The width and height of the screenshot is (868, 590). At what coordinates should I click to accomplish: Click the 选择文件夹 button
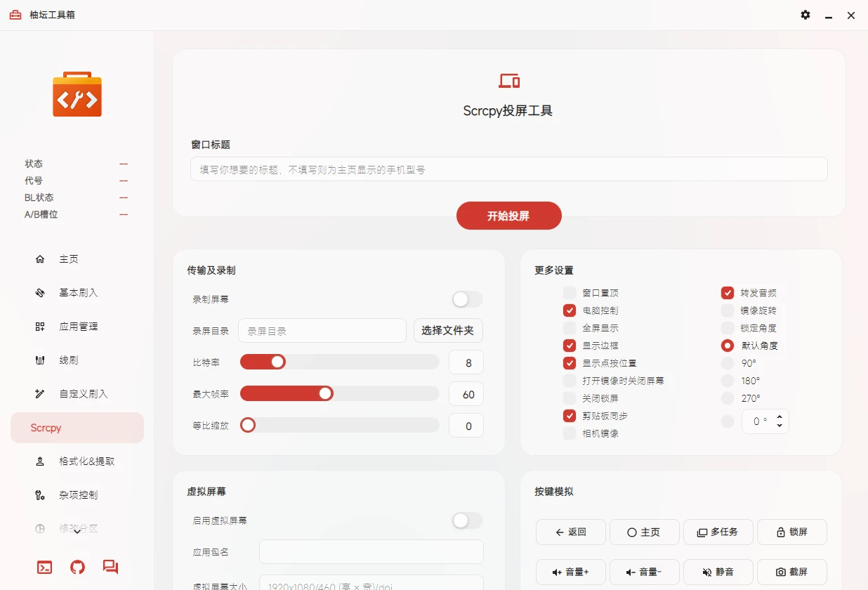tap(448, 331)
